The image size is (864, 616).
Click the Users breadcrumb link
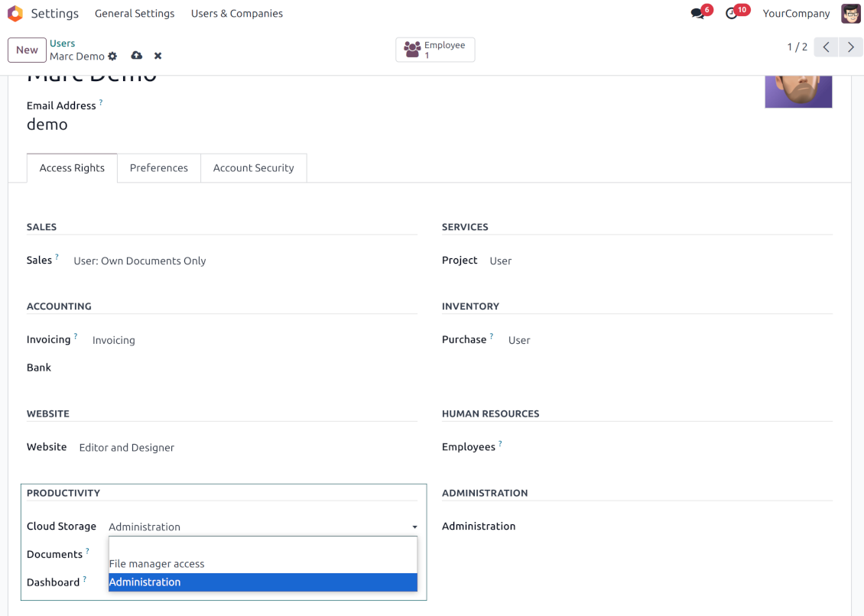click(62, 44)
